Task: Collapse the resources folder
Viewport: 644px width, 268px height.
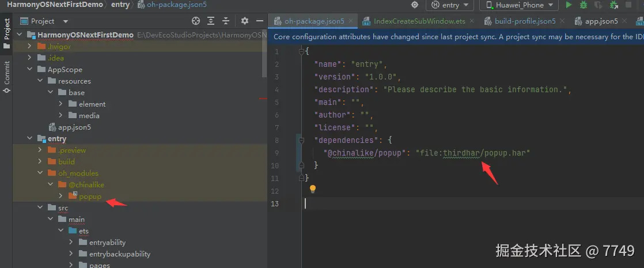Action: coord(40,81)
